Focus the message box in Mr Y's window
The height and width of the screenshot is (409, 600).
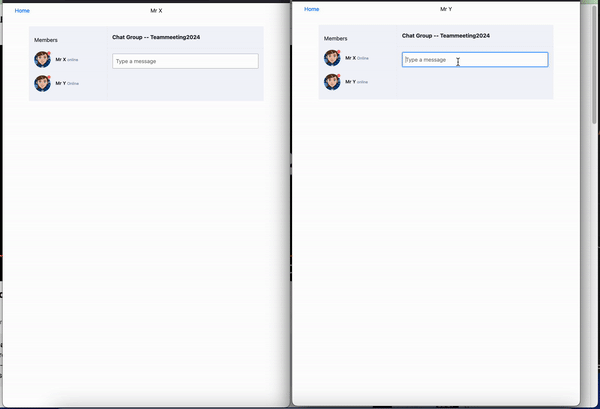click(x=474, y=60)
